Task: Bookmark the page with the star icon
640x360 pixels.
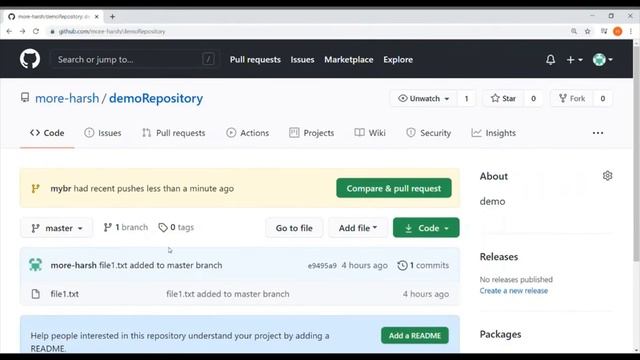Action: [587, 31]
